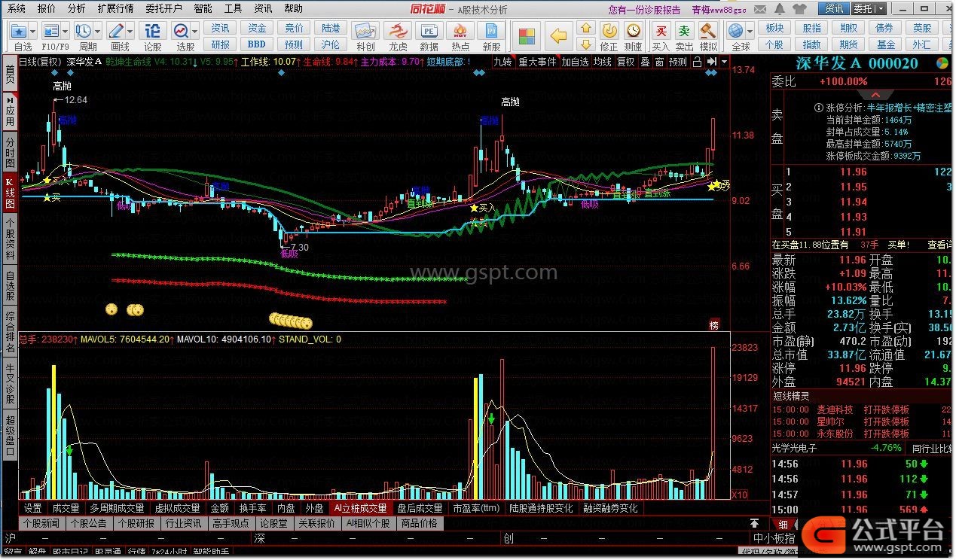Viewport: 956px width, 560px height.
Task: Expand the F10/F9 dropdown arrow
Action: [66, 32]
